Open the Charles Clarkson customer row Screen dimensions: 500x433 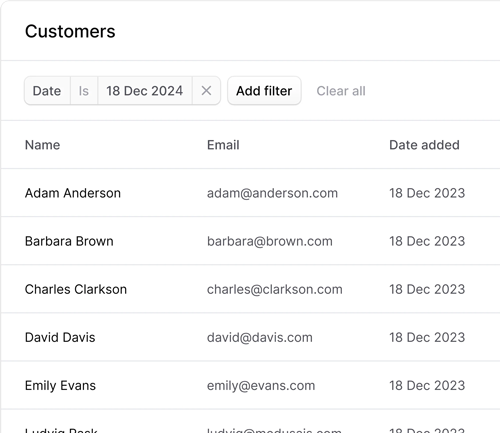coord(251,289)
